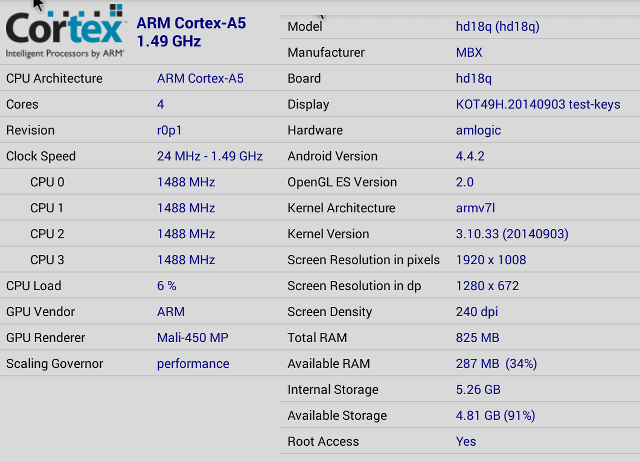Select the Available RAM 287 MB row
The height and width of the screenshot is (462, 640).
[460, 363]
